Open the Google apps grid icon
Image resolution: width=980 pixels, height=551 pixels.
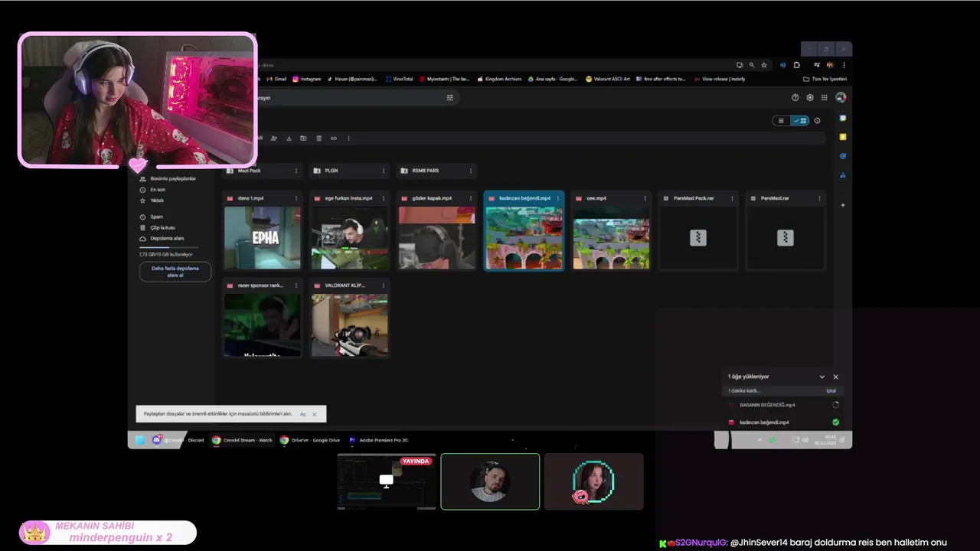point(824,97)
